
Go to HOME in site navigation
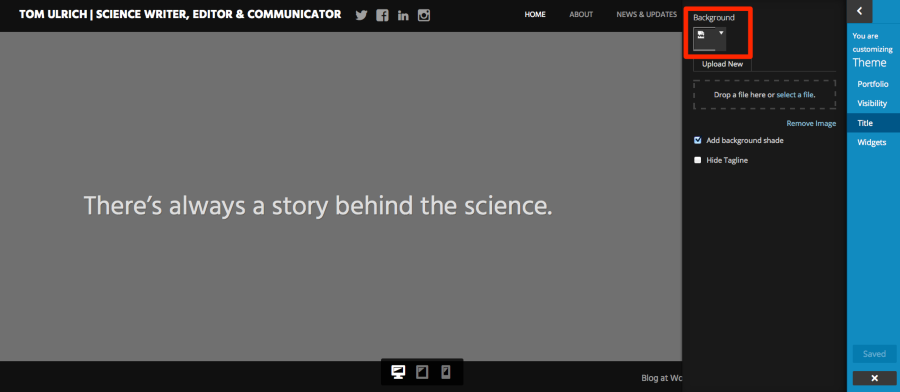(535, 14)
